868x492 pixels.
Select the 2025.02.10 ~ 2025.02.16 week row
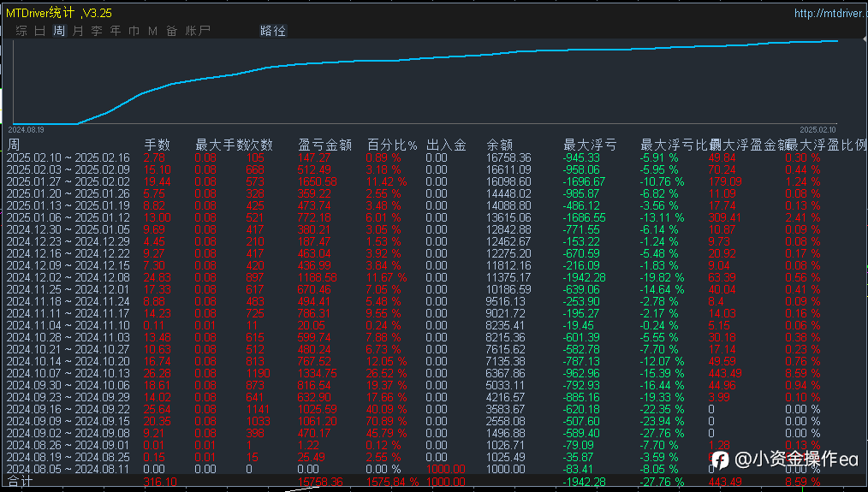click(x=68, y=157)
